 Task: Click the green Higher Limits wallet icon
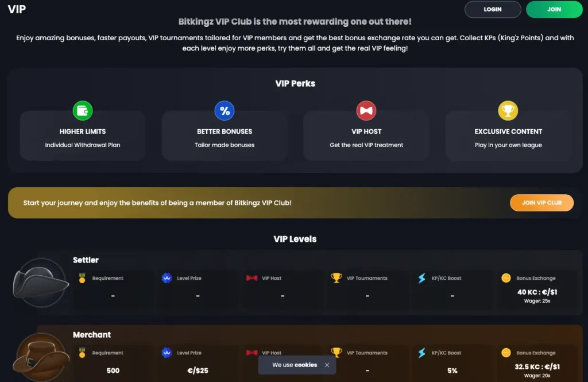tap(83, 111)
